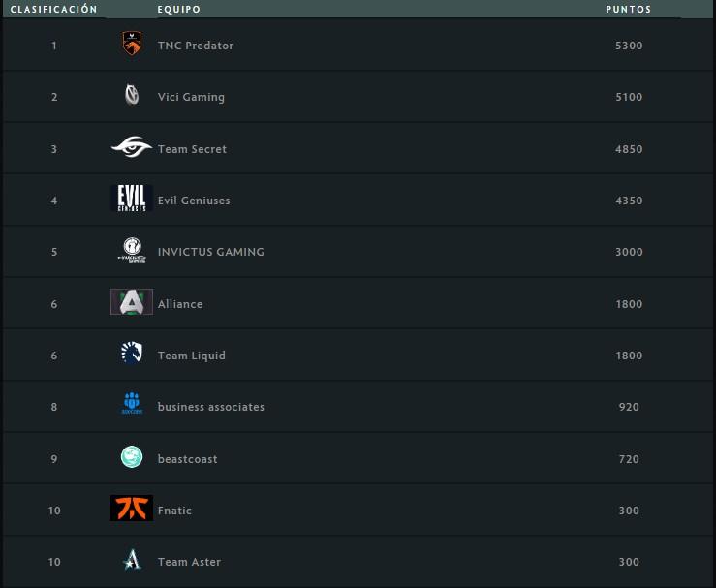Click the 5300 points value
This screenshot has width=716, height=588.
629,46
